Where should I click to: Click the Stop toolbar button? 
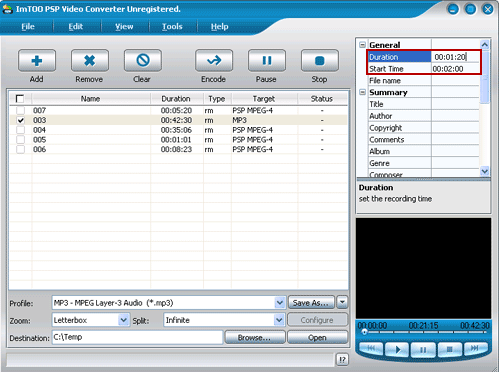320,61
